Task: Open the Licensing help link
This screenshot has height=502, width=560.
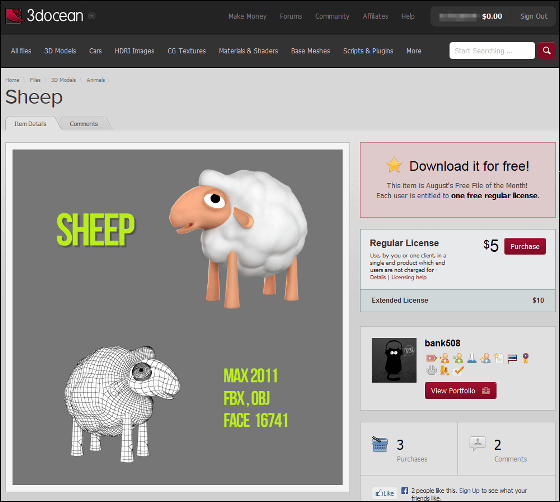Action: [409, 277]
